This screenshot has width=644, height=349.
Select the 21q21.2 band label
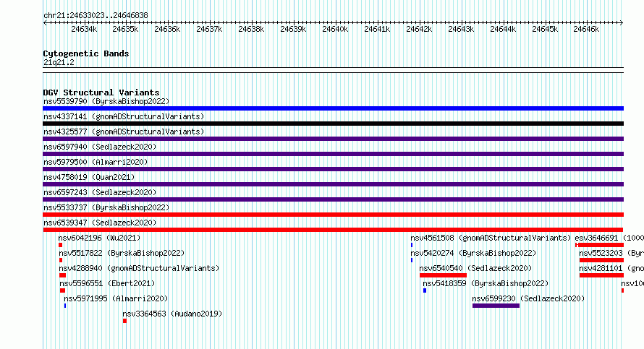[x=59, y=62]
